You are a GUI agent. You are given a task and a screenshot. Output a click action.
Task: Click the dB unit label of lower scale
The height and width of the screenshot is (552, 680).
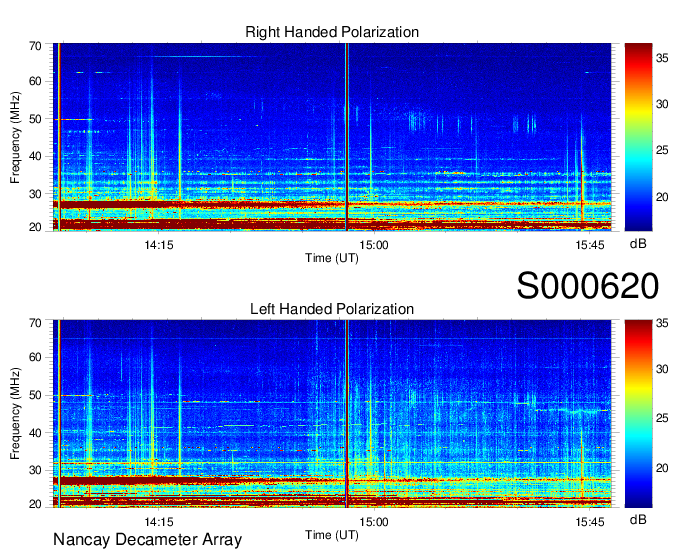(638, 520)
